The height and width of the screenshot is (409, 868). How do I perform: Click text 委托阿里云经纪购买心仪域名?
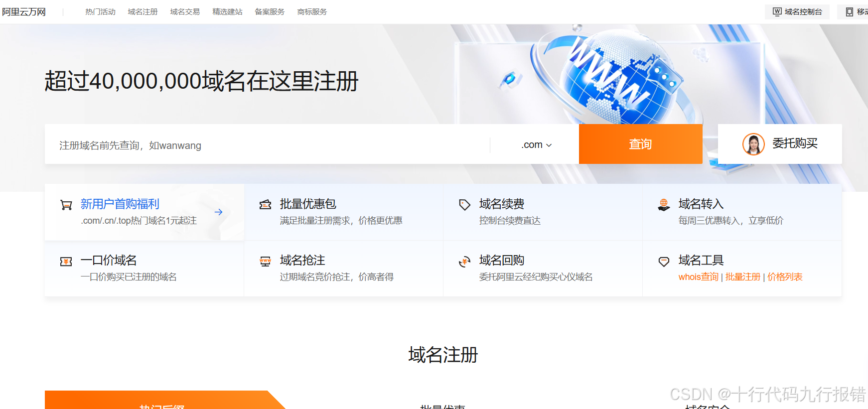536,277
